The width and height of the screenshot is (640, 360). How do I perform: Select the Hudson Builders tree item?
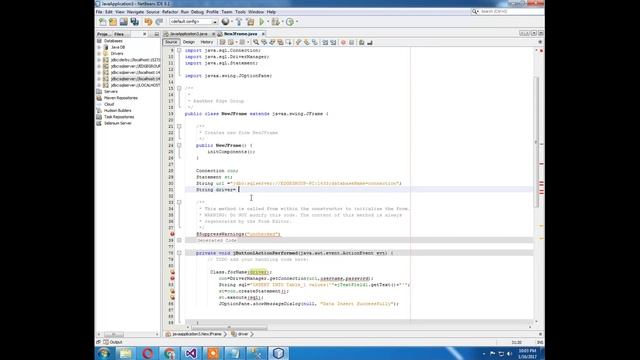(118, 111)
